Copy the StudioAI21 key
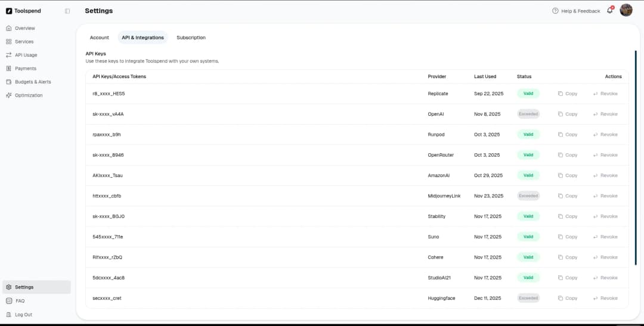 (x=568, y=278)
